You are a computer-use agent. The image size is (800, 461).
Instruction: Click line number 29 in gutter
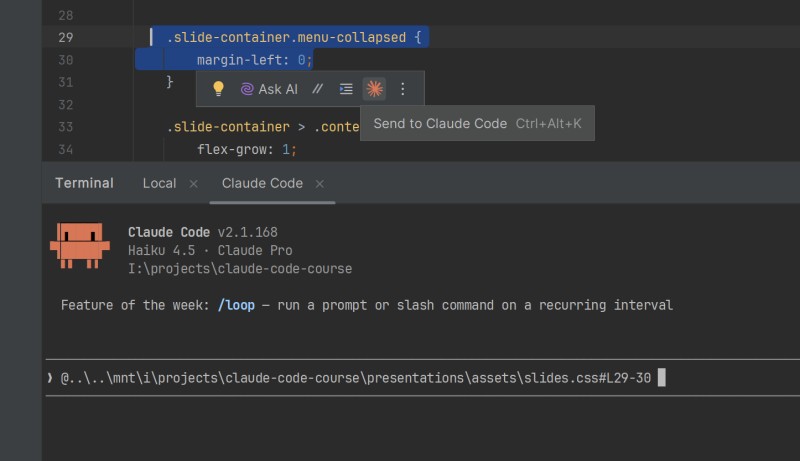[x=65, y=37]
